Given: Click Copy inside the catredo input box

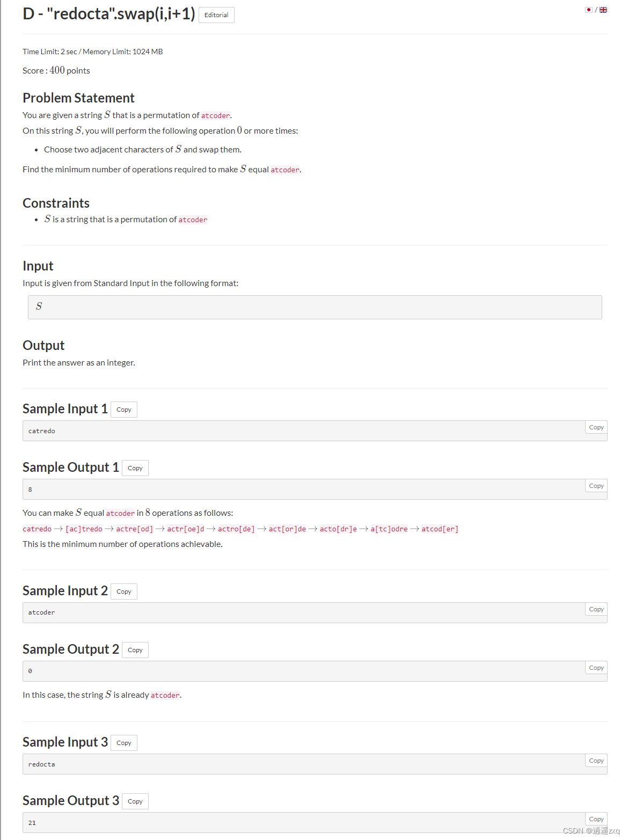Looking at the screenshot, I should pos(596,427).
